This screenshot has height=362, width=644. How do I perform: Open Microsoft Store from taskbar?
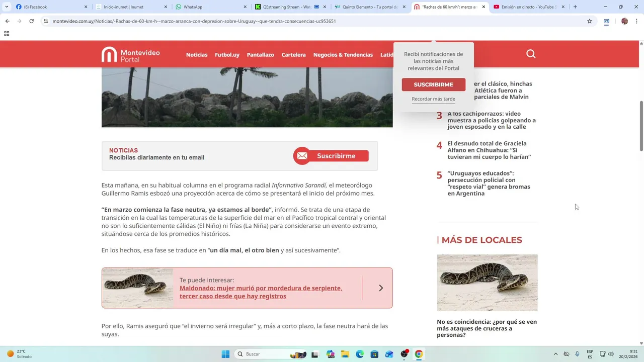(x=374, y=354)
